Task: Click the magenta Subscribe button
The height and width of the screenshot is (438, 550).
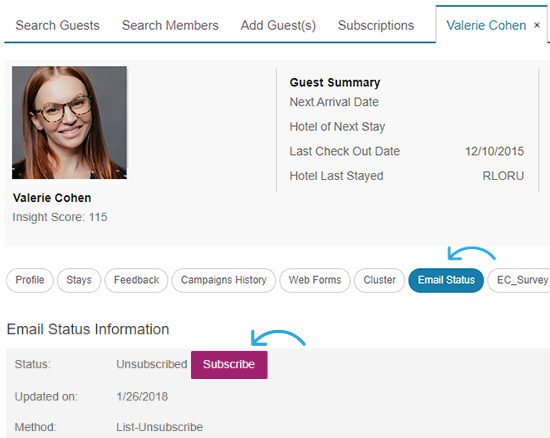Action: [229, 364]
